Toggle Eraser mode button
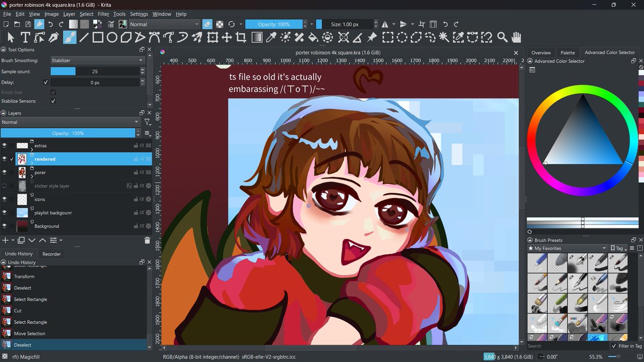The height and width of the screenshot is (362, 644). pos(208,24)
